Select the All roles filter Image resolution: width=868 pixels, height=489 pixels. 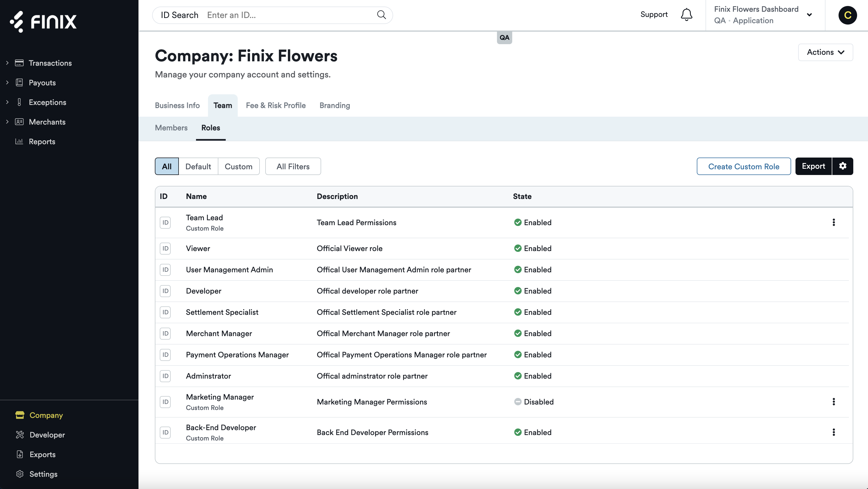click(167, 166)
